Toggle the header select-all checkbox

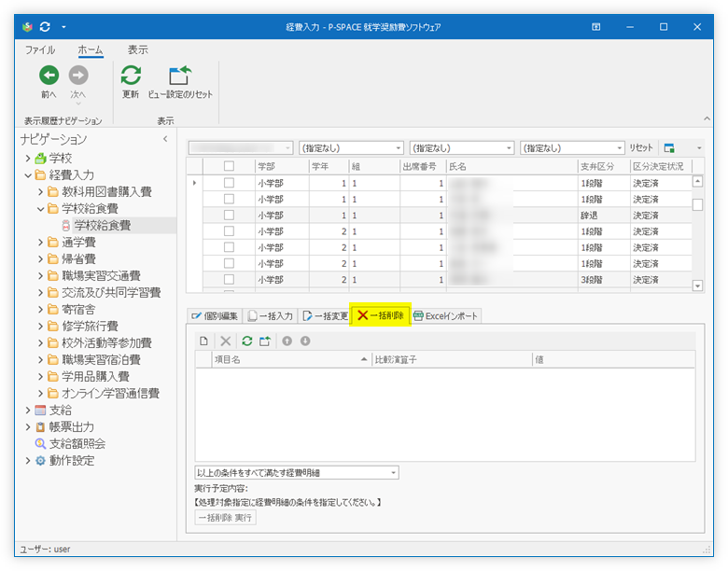click(x=229, y=166)
